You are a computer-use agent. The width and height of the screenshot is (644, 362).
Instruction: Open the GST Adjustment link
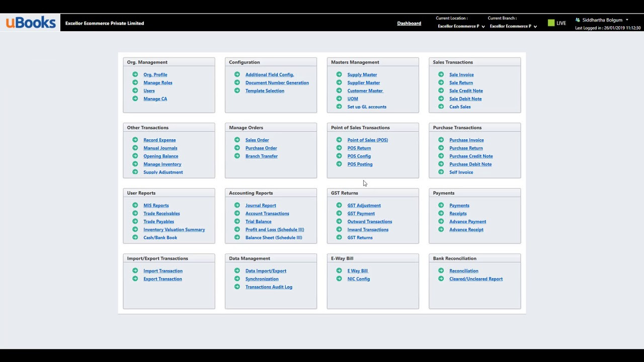(x=364, y=205)
